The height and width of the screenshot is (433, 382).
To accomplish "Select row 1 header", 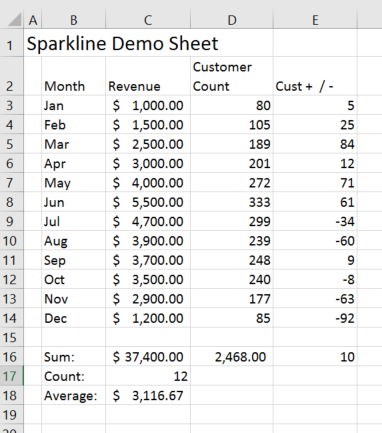I will 12,43.
